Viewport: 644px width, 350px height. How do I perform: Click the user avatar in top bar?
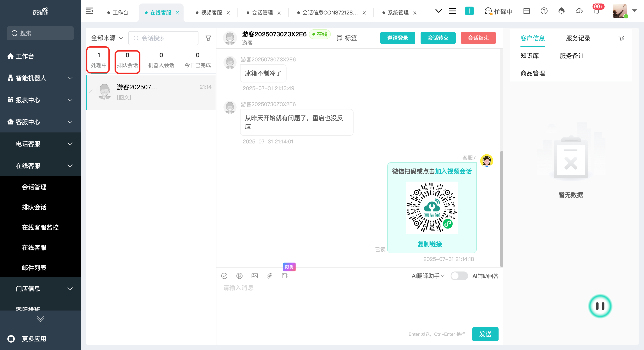[619, 11]
